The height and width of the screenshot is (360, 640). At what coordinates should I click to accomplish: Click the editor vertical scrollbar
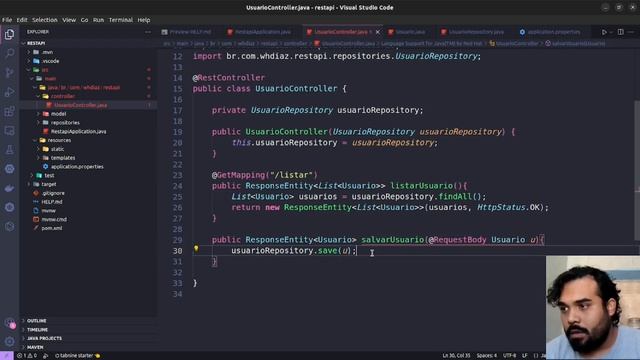pyautogui.click(x=637, y=170)
